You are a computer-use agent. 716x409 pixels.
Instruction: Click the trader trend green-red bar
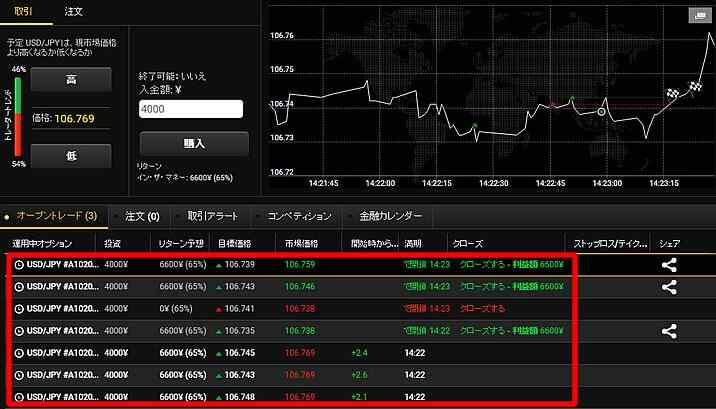(18, 116)
